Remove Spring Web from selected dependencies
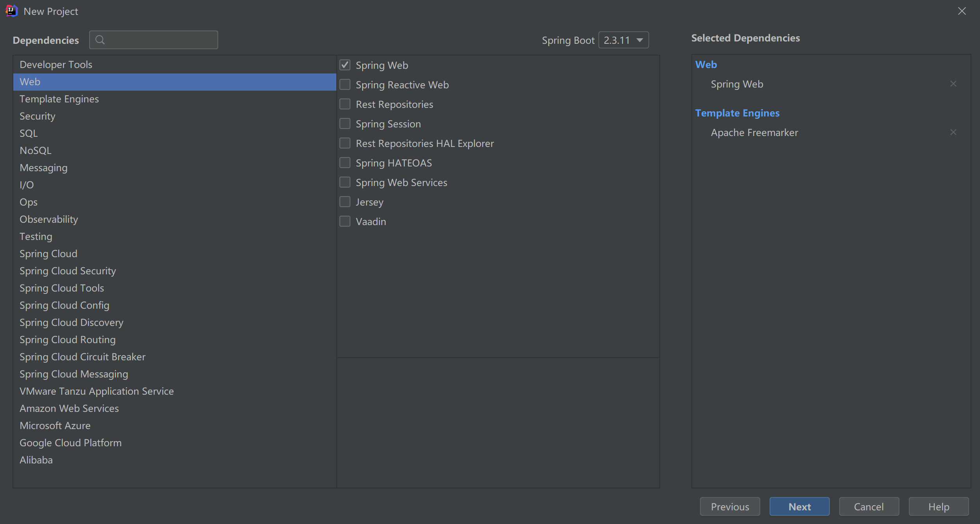Viewport: 980px width, 524px height. coord(953,84)
